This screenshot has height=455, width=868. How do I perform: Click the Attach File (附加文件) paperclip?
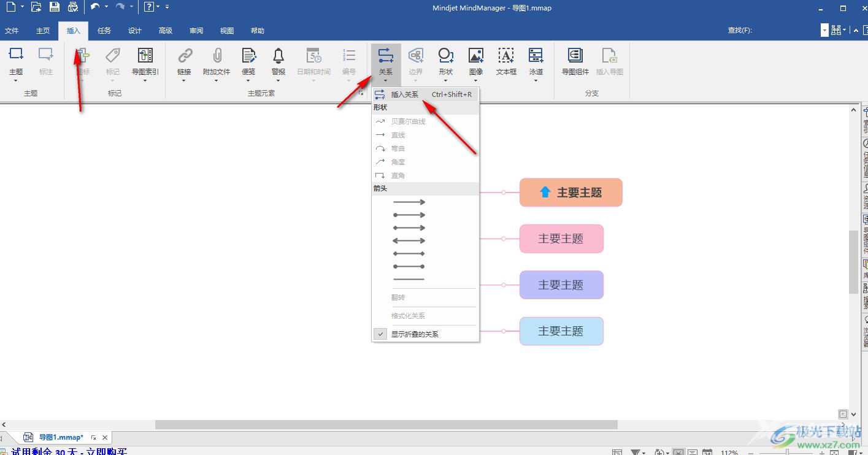pyautogui.click(x=217, y=56)
